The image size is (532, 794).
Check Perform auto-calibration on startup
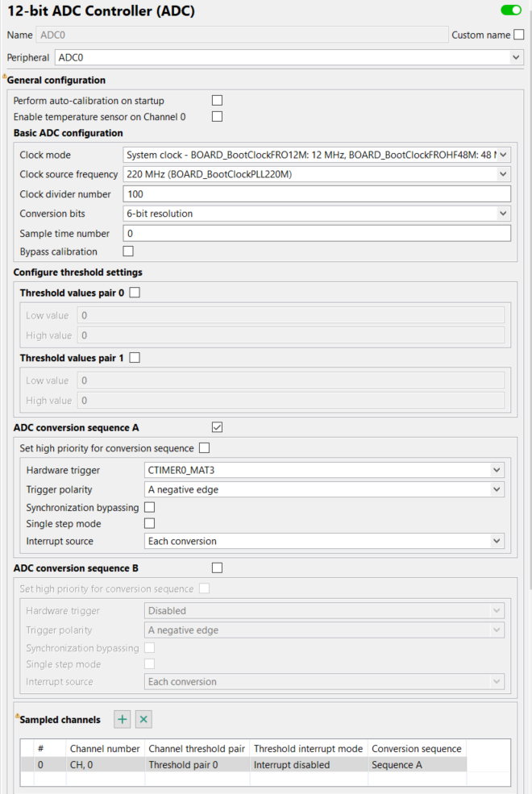[x=217, y=101]
